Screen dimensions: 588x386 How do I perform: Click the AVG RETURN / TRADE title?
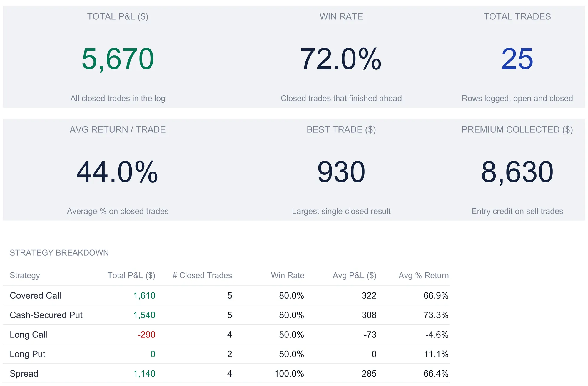tap(118, 129)
